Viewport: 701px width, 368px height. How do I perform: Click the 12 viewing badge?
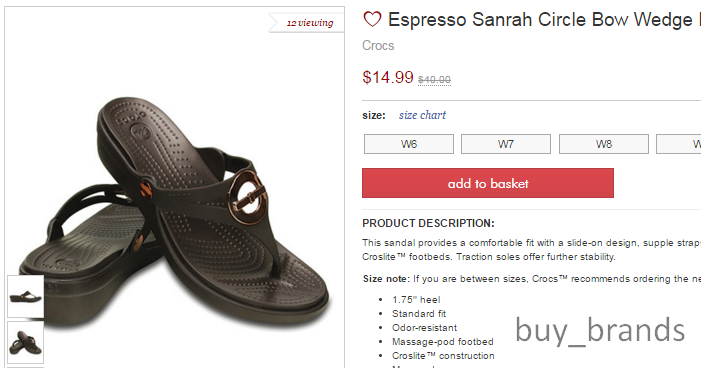pos(307,23)
